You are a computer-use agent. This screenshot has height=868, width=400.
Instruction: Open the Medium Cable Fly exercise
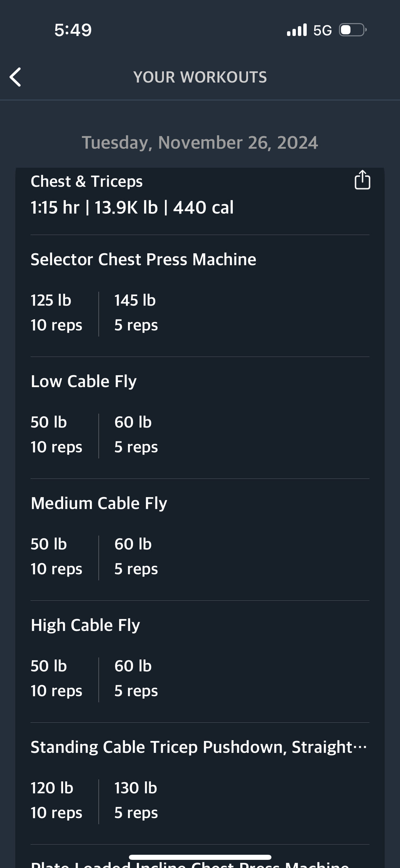pyautogui.click(x=99, y=503)
